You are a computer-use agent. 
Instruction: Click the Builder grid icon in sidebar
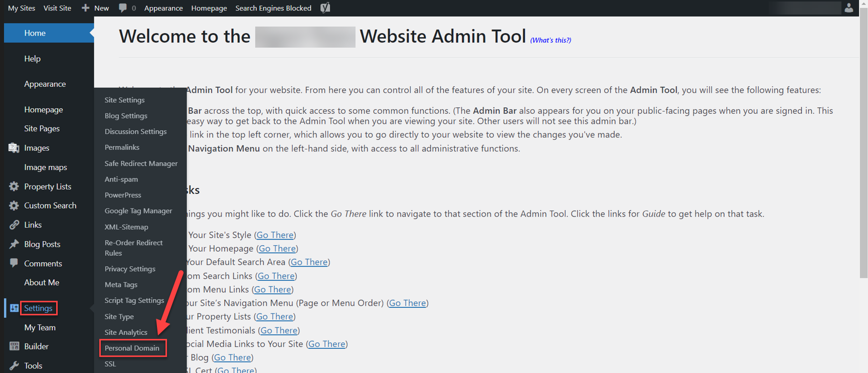[14, 346]
